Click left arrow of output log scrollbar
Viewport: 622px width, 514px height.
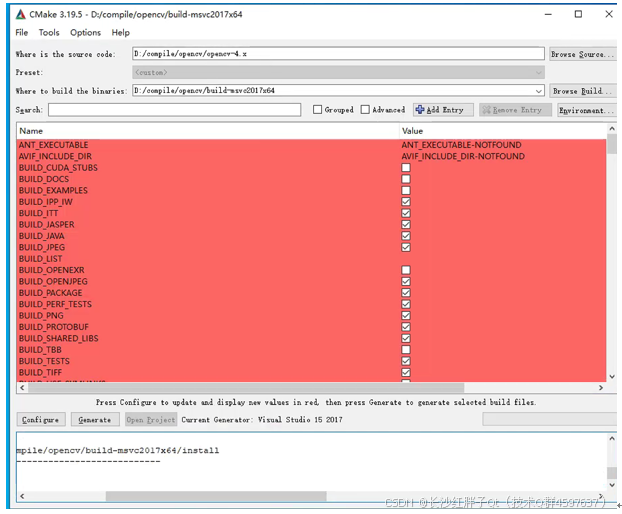click(x=22, y=496)
